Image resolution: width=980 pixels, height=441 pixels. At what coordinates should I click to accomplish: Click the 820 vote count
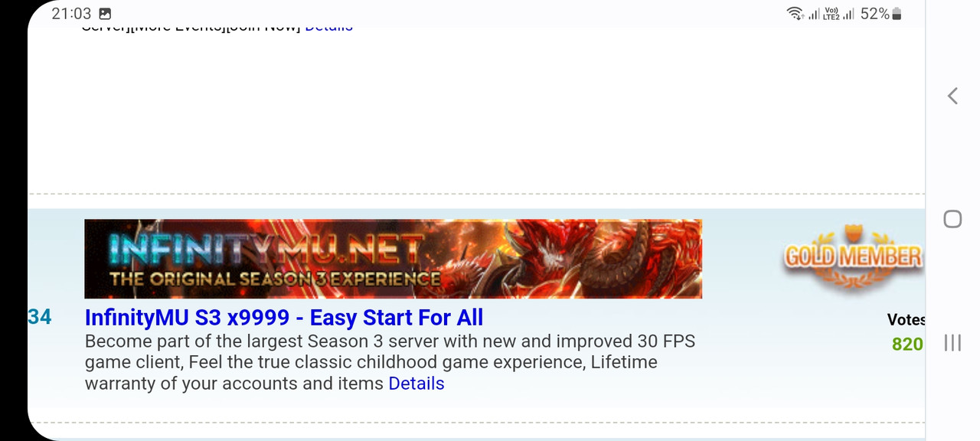pyautogui.click(x=907, y=345)
